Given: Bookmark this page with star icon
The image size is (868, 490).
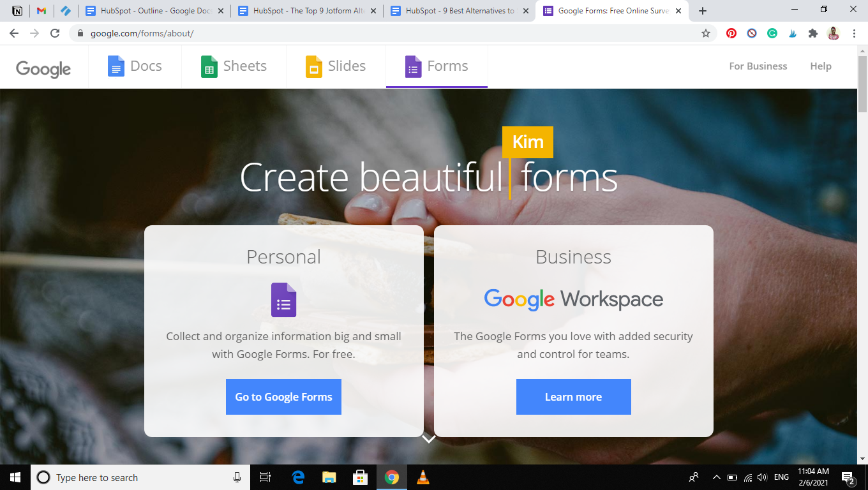Looking at the screenshot, I should (x=706, y=33).
